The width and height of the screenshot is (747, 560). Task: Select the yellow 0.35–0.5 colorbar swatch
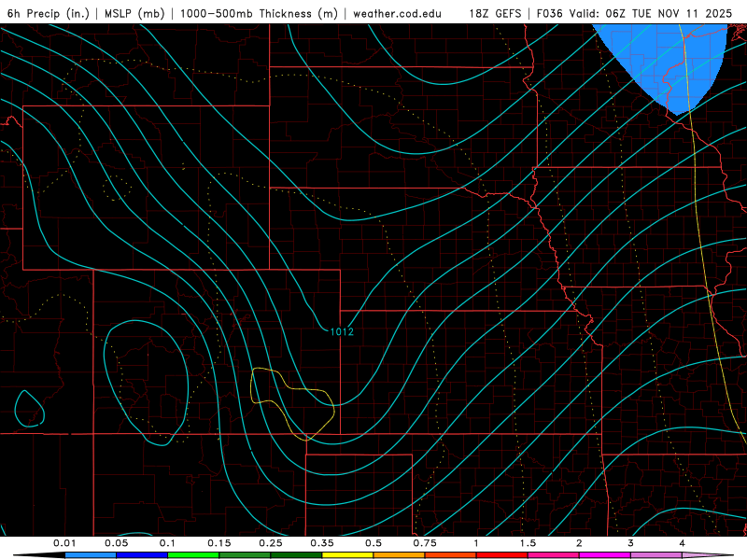[x=347, y=555]
